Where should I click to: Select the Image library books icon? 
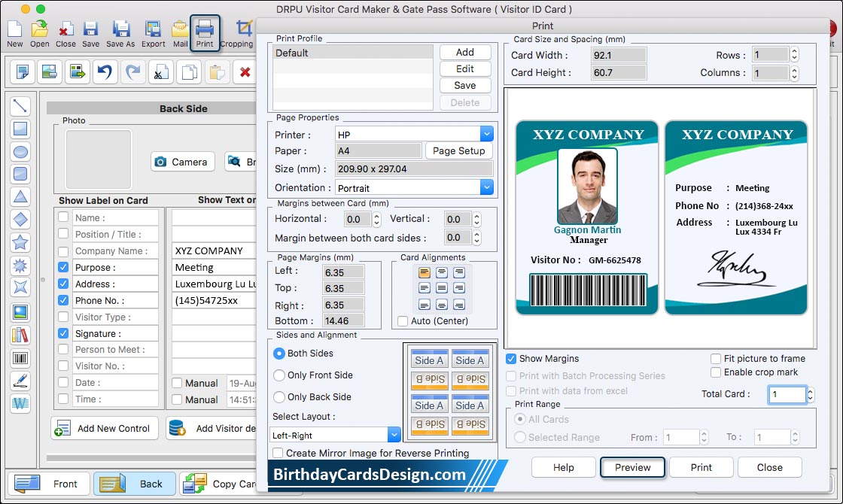[x=20, y=335]
